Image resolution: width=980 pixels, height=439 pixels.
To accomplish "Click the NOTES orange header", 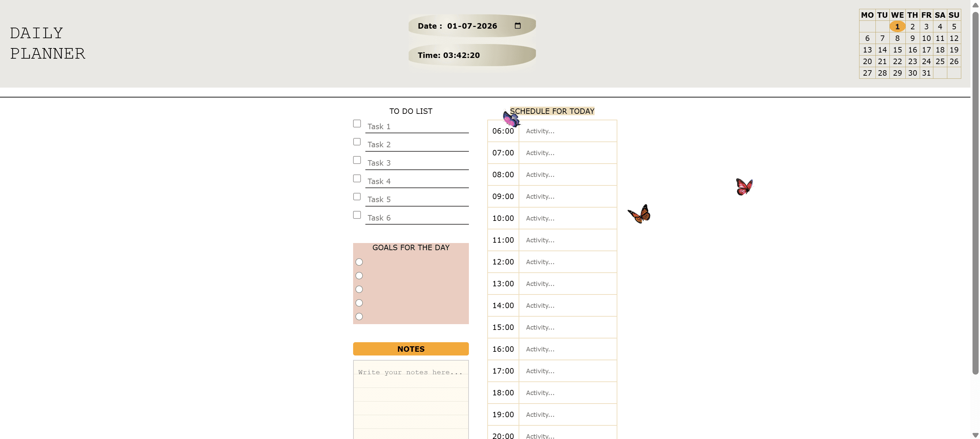I will pyautogui.click(x=411, y=349).
